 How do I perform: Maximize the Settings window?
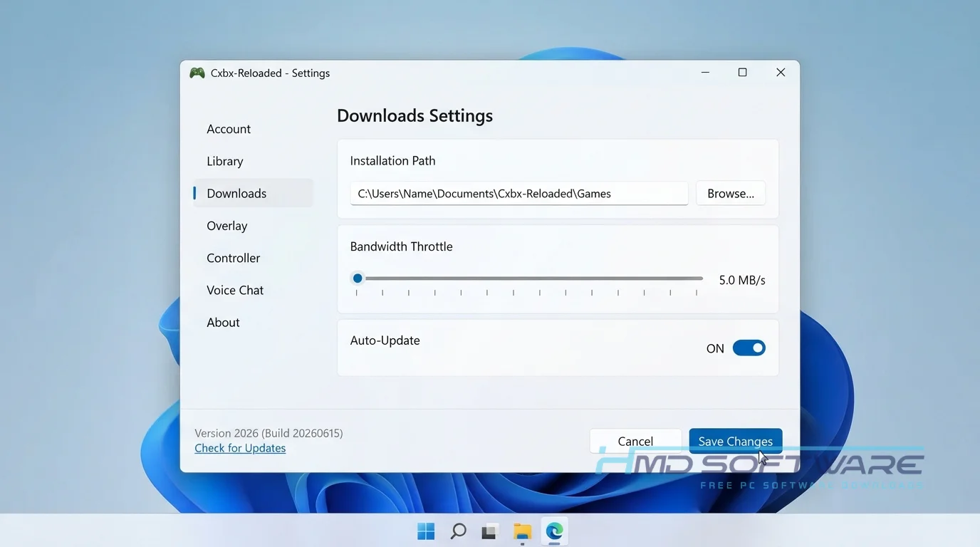point(742,73)
